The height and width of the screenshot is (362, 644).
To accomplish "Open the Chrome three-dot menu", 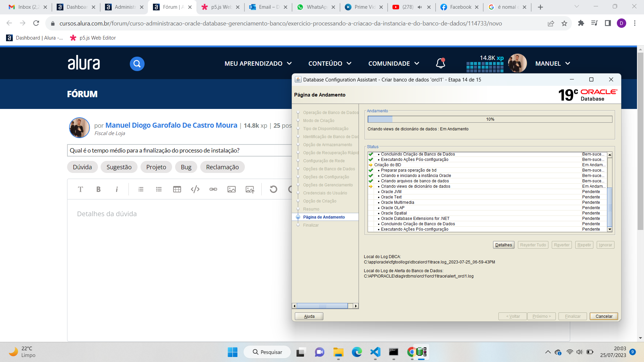I will tap(635, 23).
